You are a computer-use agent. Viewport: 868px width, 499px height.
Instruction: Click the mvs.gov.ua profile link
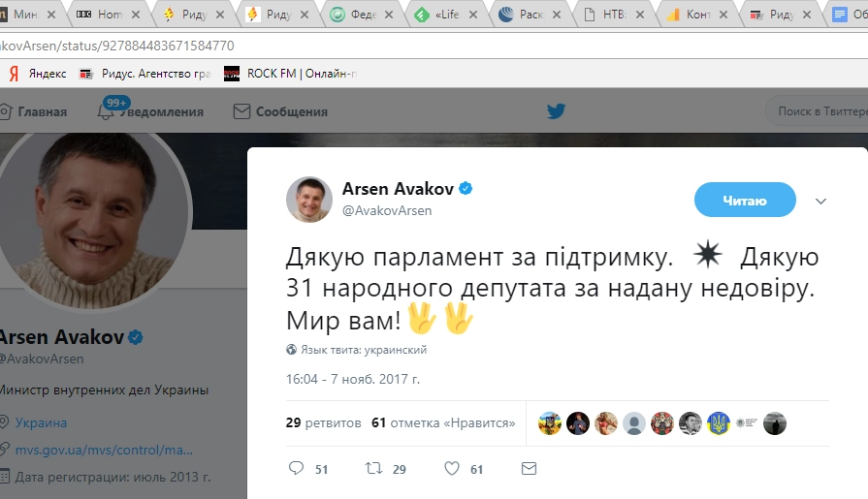(104, 450)
